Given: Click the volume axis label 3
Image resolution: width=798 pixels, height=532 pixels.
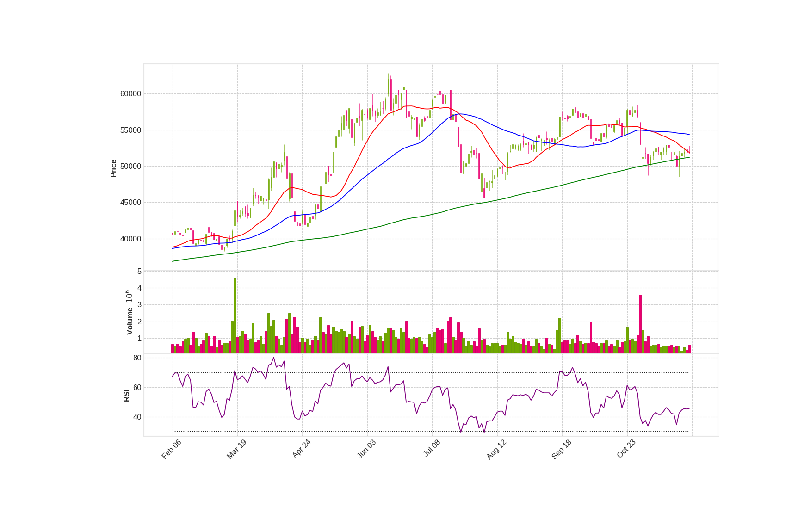Looking at the screenshot, I should coord(139,305).
